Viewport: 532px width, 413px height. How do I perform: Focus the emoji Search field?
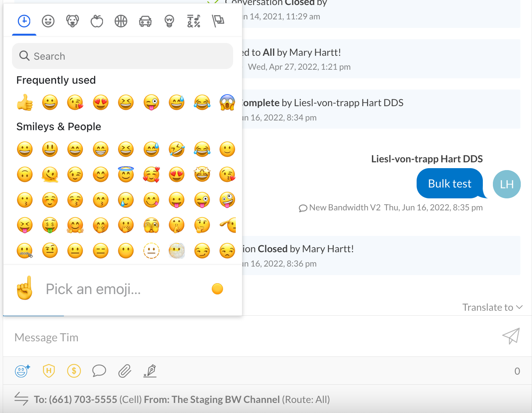pyautogui.click(x=122, y=56)
